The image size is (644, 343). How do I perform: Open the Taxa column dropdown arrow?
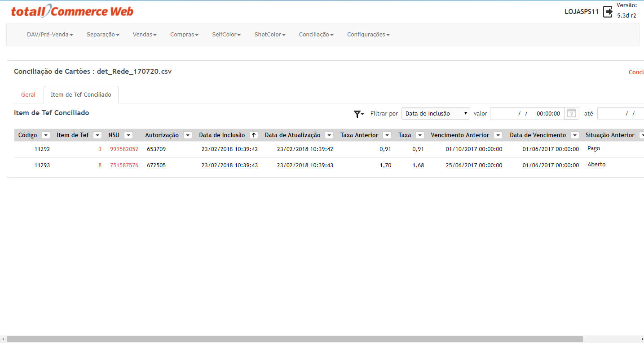[419, 135]
